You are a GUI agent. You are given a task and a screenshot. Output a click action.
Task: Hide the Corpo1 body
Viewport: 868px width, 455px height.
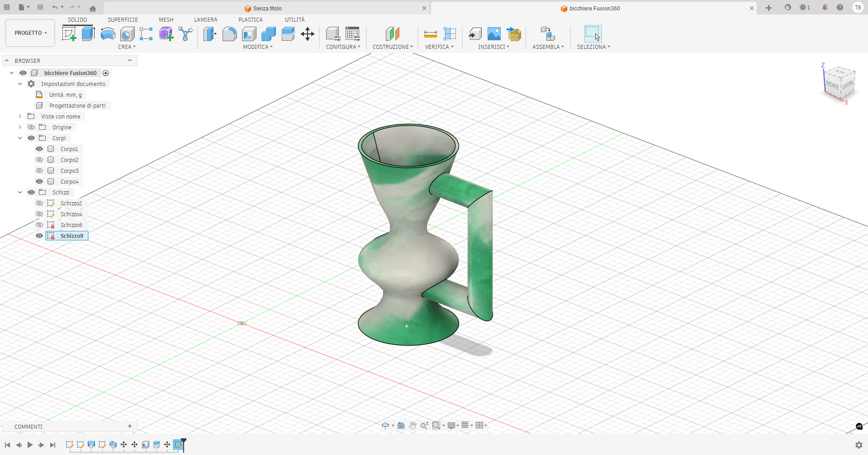39,149
